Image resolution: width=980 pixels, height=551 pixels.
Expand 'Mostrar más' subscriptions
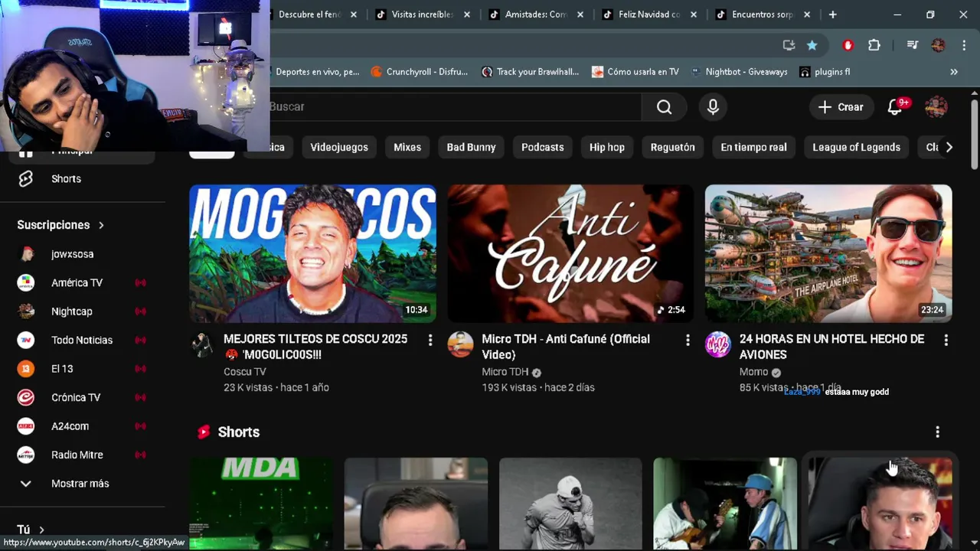(x=83, y=484)
